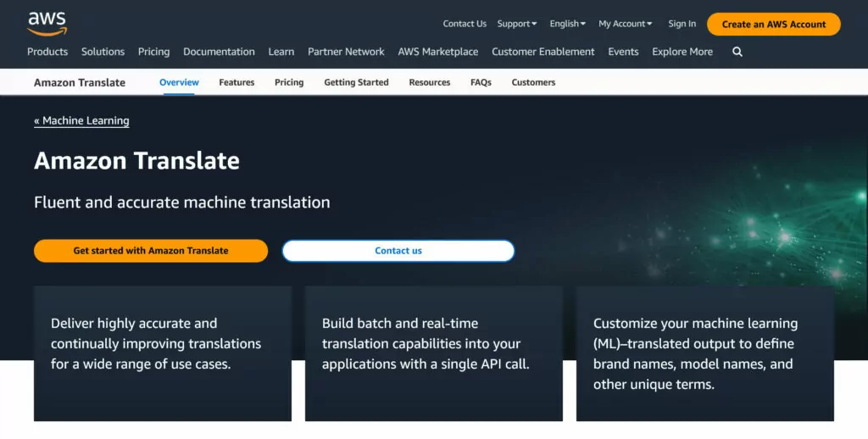
Task: Open the Customer Enablement menu
Action: coord(543,52)
